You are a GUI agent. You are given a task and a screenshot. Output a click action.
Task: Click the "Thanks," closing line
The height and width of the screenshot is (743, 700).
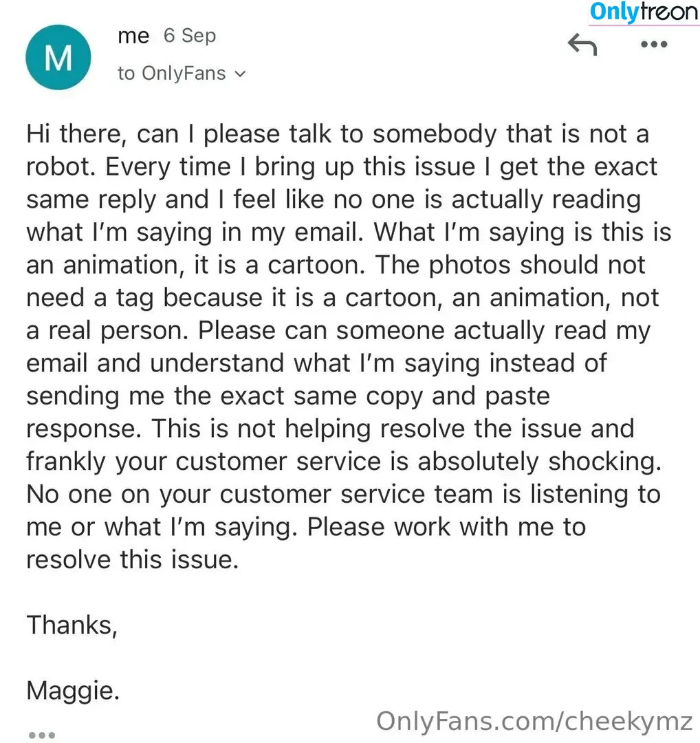coord(72,625)
